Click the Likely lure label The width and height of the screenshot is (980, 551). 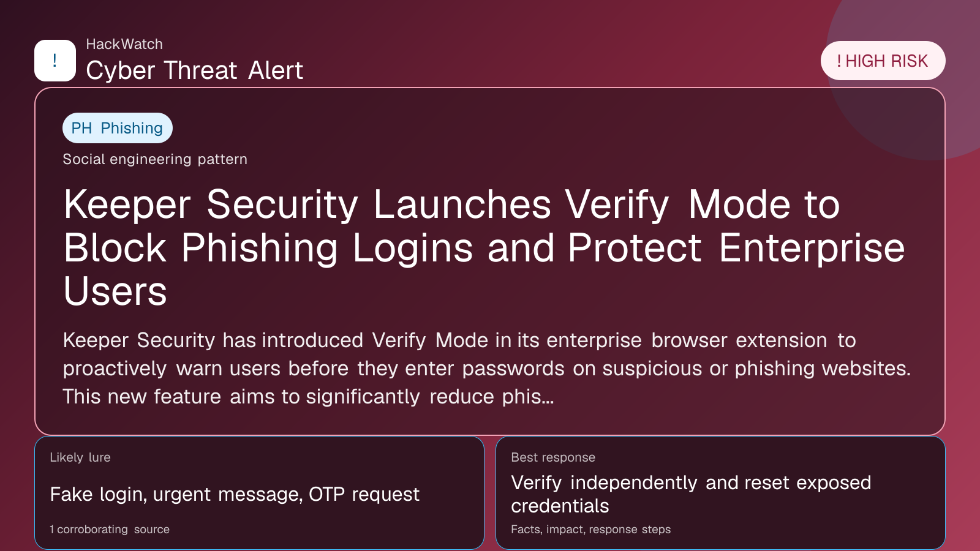pos(80,457)
